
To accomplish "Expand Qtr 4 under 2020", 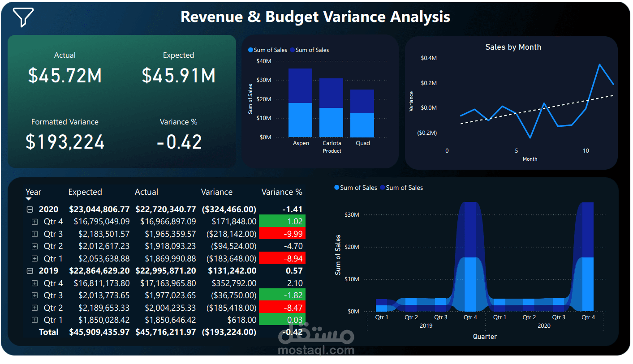I will pos(35,221).
